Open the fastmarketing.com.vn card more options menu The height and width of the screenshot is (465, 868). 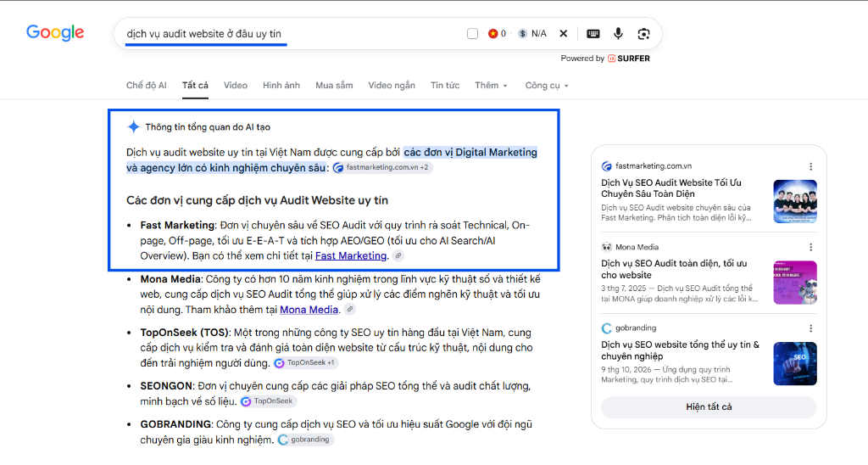click(810, 166)
